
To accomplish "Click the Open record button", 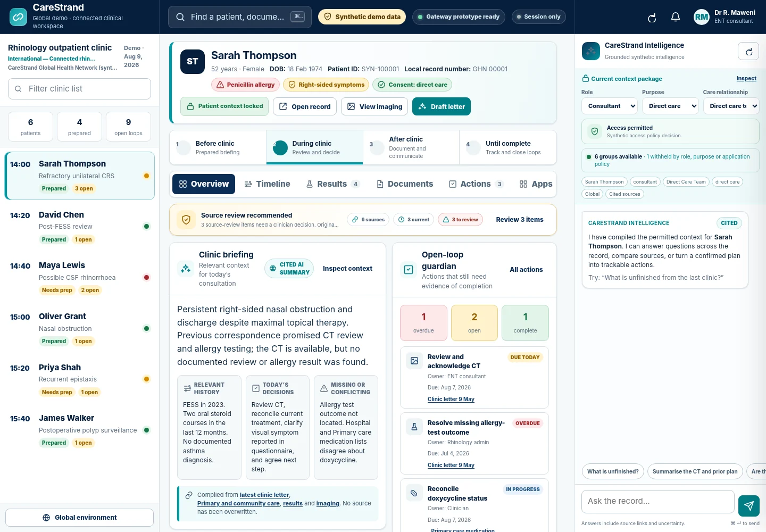I will [305, 106].
